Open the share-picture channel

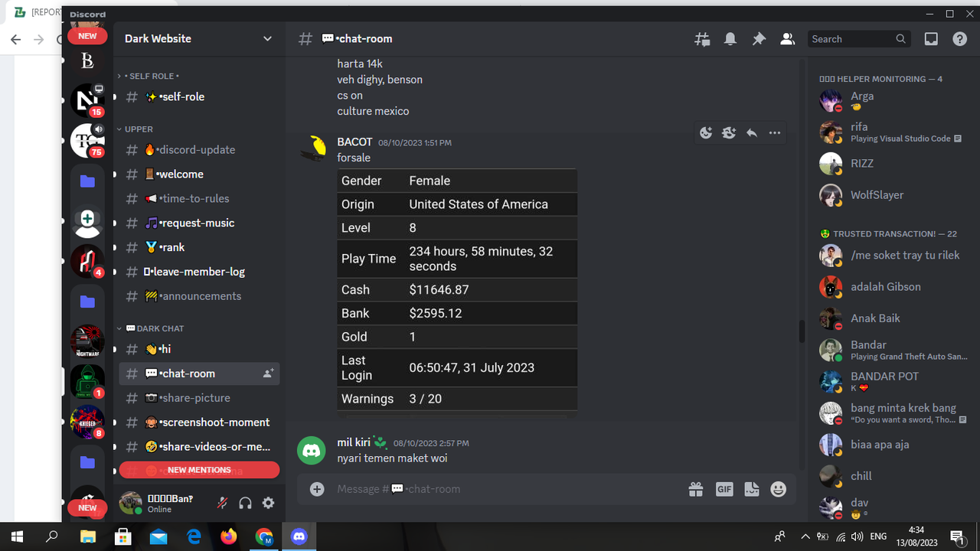tap(199, 398)
